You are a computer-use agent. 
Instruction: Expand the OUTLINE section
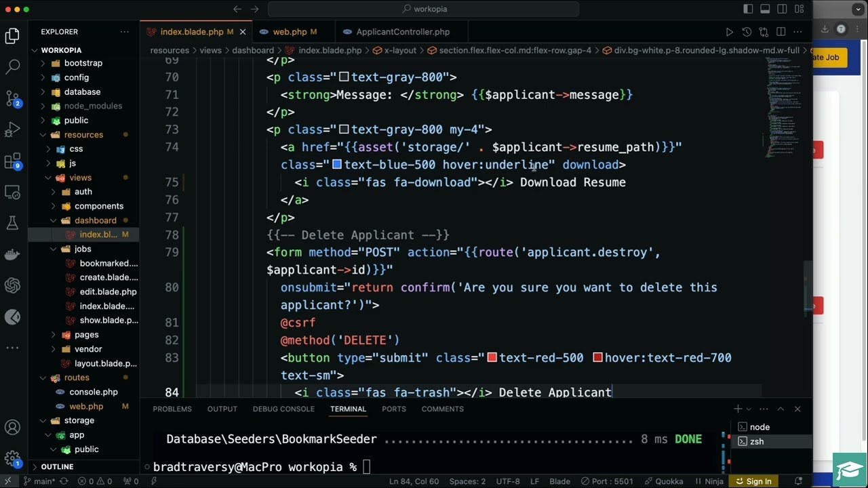click(57, 466)
